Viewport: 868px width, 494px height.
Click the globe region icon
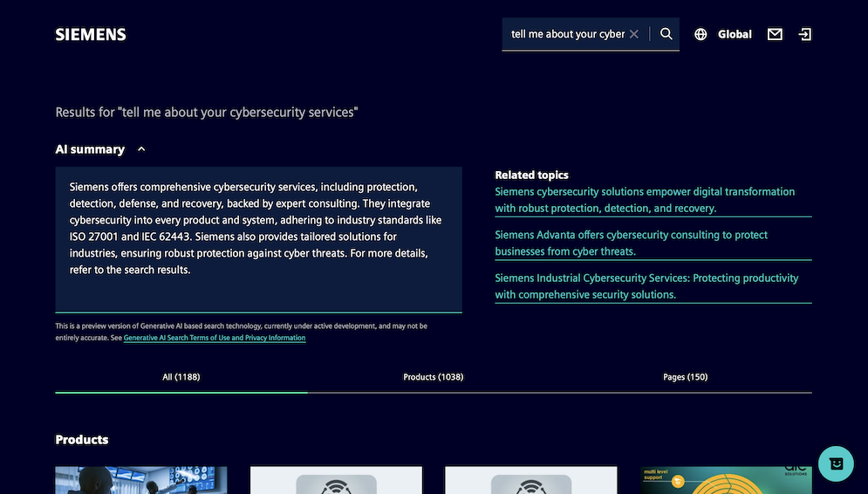click(x=701, y=35)
